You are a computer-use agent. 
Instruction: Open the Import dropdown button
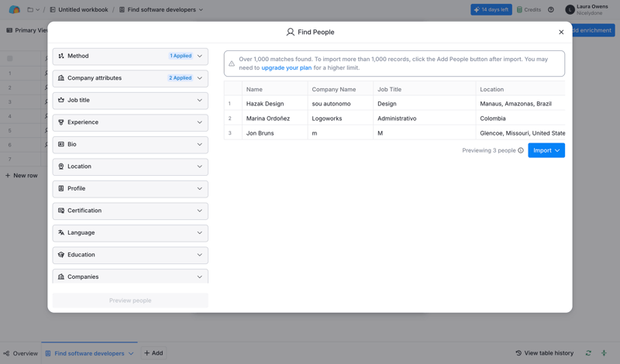click(546, 150)
